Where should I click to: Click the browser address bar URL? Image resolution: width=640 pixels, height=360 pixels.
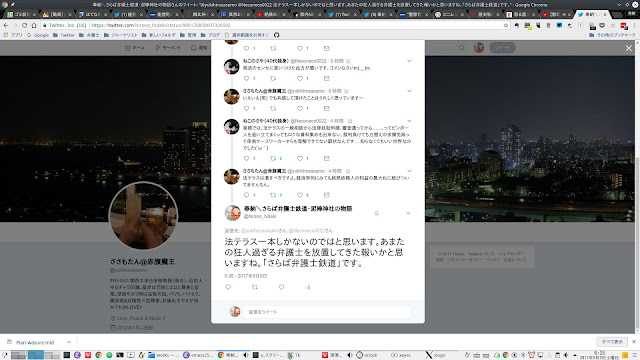[161, 25]
